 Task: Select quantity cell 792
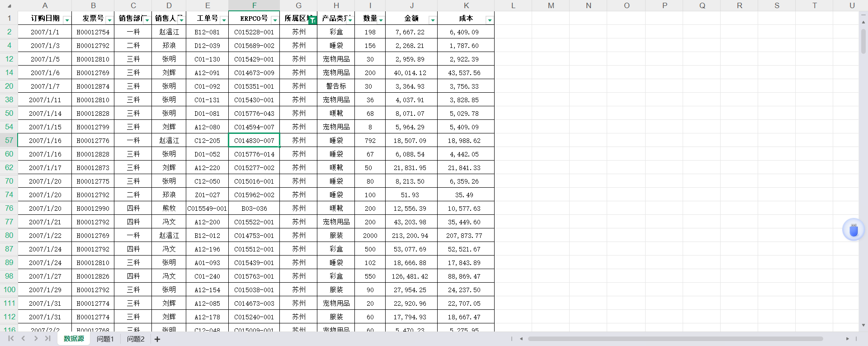pyautogui.click(x=370, y=140)
